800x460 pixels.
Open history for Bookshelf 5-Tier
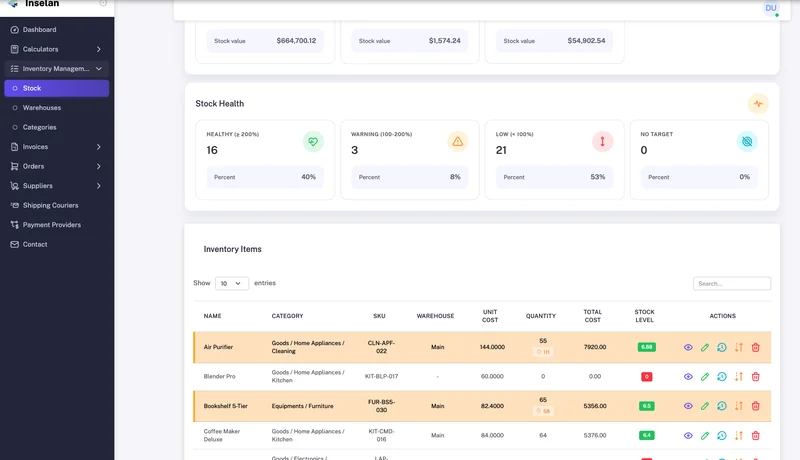tap(722, 406)
